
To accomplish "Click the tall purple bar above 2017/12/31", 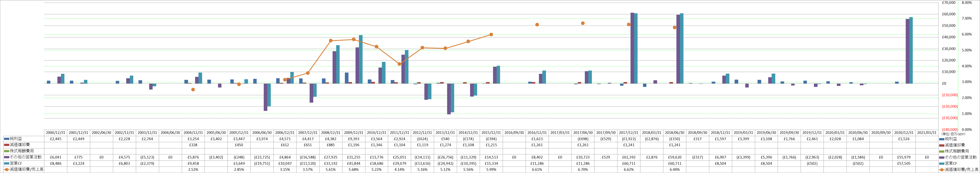I will coord(632,48).
